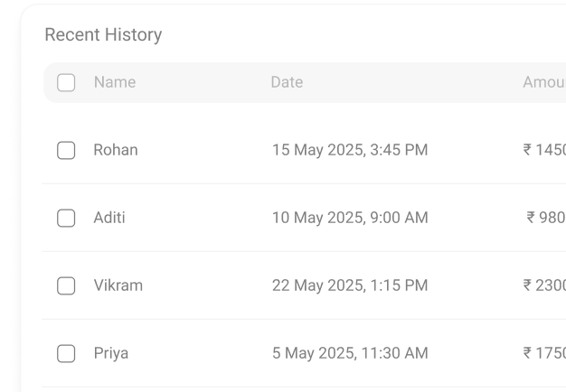Open the Rohan name entry
Viewport: 566px width, 392px height.
click(116, 150)
